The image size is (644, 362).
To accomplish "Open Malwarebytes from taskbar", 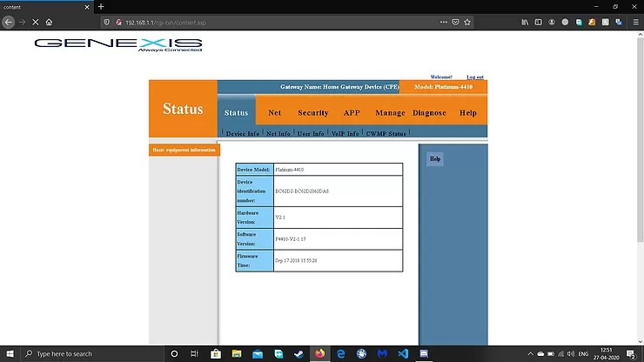I will pyautogui.click(x=382, y=354).
